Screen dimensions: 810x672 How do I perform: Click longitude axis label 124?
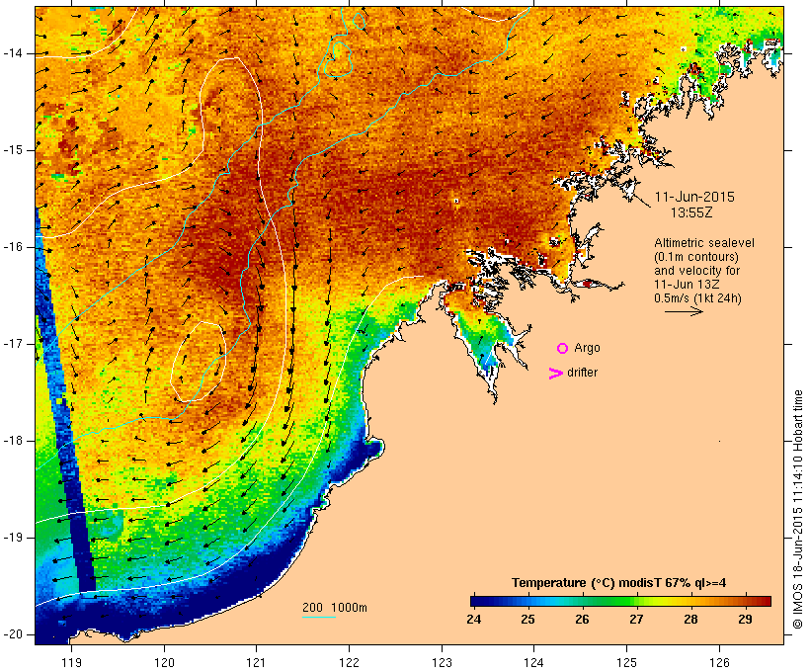pyautogui.click(x=533, y=663)
